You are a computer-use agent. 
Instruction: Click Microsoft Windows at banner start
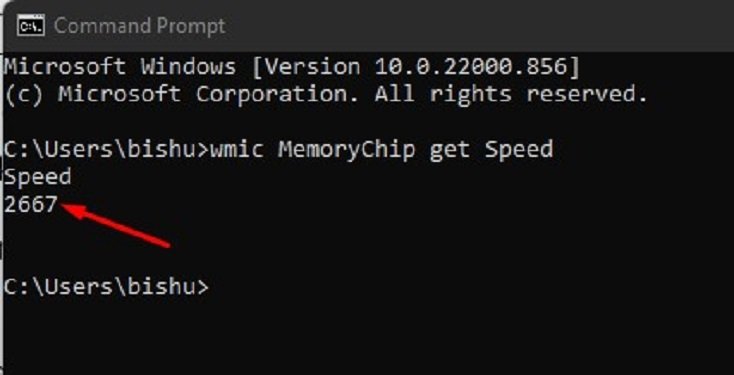click(x=120, y=67)
